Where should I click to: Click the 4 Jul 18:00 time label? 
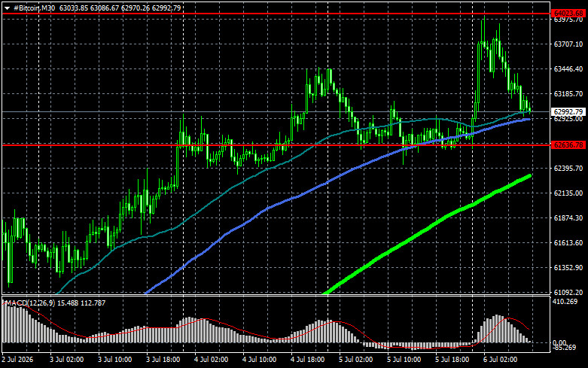(x=307, y=360)
